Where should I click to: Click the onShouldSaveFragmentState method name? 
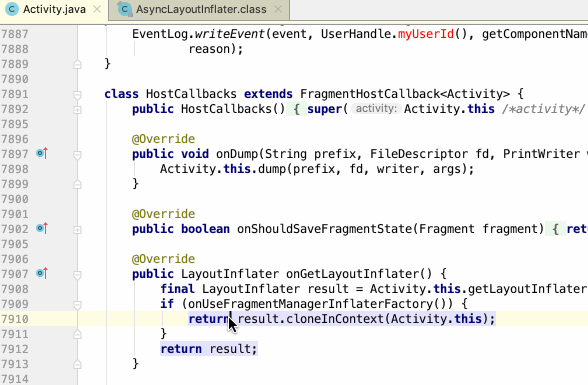pyautogui.click(x=324, y=229)
